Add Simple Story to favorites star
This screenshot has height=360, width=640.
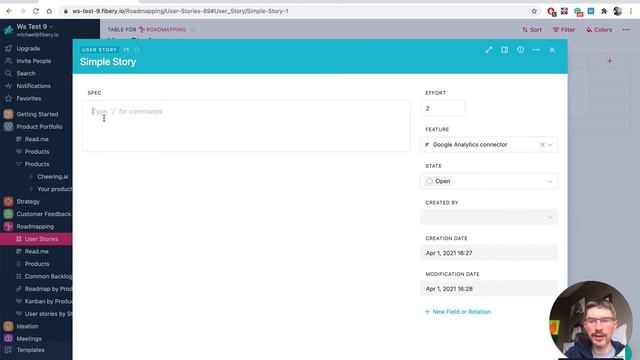click(x=137, y=50)
